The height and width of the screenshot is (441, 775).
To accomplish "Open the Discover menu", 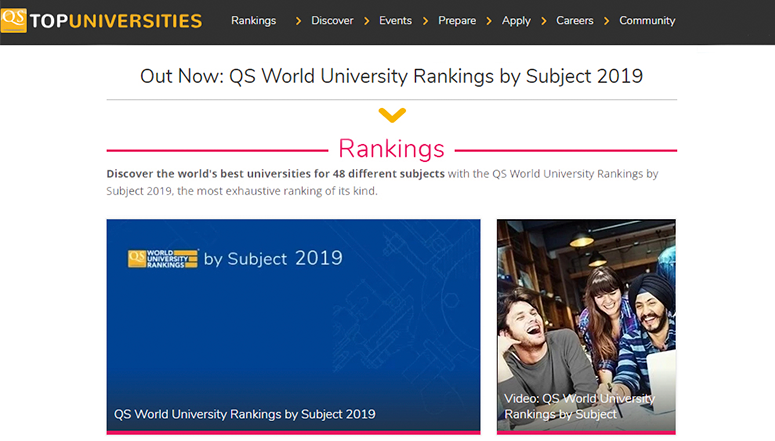I will tap(332, 21).
